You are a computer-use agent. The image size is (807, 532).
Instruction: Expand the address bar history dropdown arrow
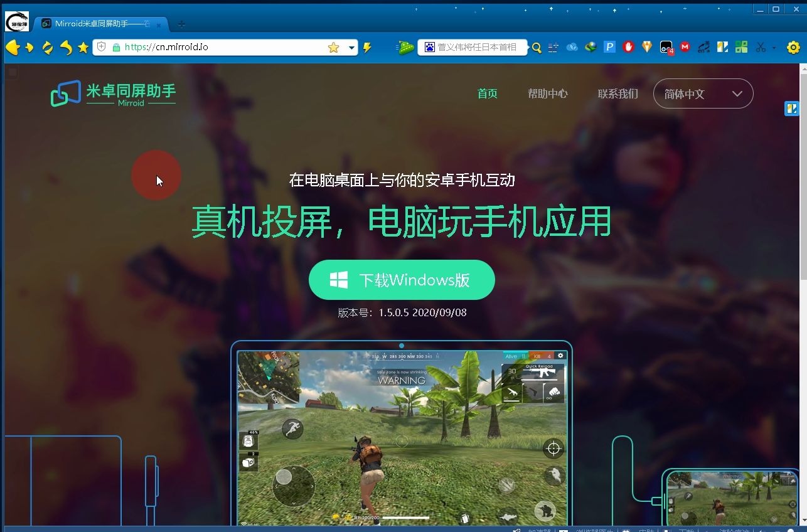352,48
